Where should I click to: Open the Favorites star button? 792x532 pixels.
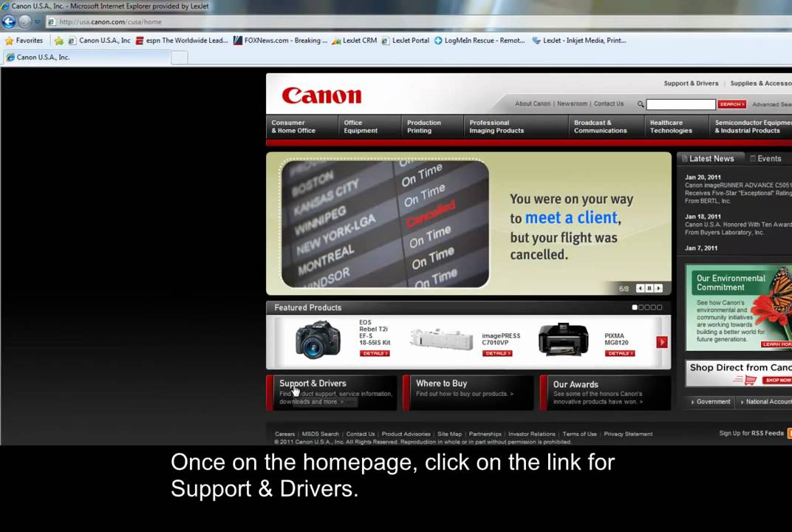point(24,41)
